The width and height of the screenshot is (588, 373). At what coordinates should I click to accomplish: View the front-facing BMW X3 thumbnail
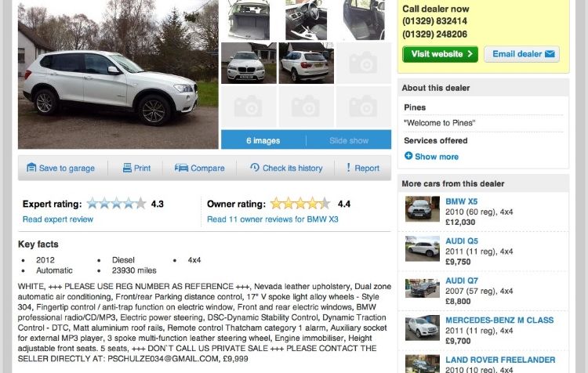point(249,63)
